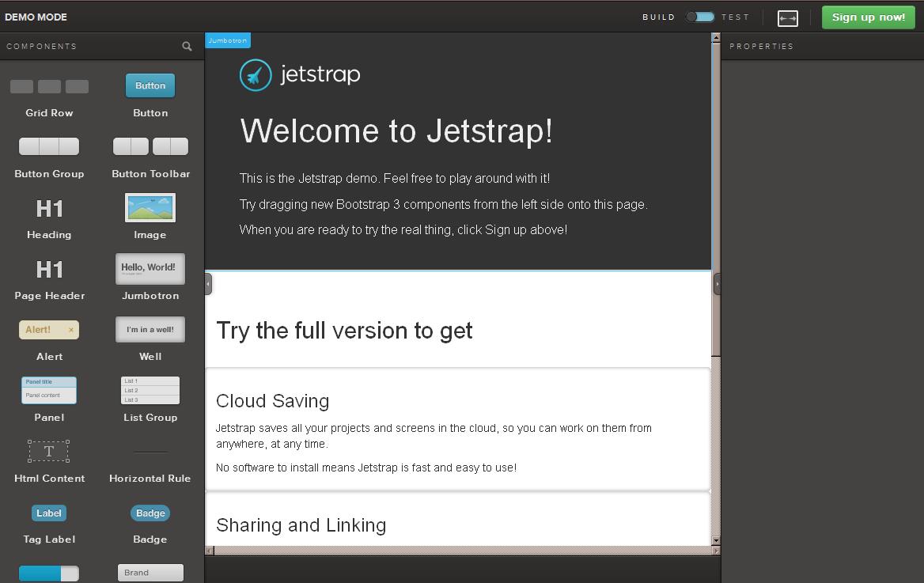This screenshot has width=924, height=583.
Task: Open the component search magnifier
Action: click(x=187, y=46)
